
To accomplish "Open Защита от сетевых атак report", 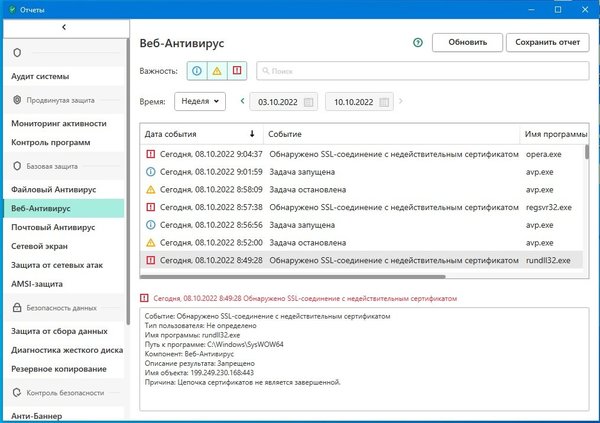I will pos(57,265).
